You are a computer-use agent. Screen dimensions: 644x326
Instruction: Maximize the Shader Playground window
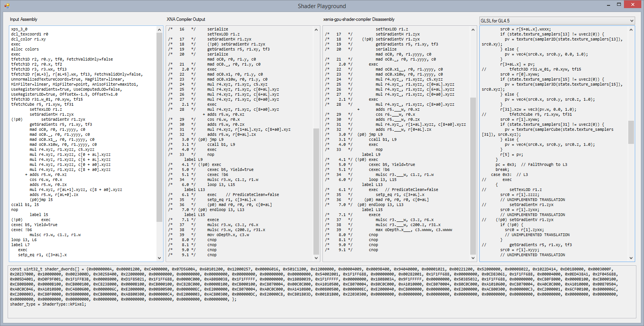[x=619, y=5]
